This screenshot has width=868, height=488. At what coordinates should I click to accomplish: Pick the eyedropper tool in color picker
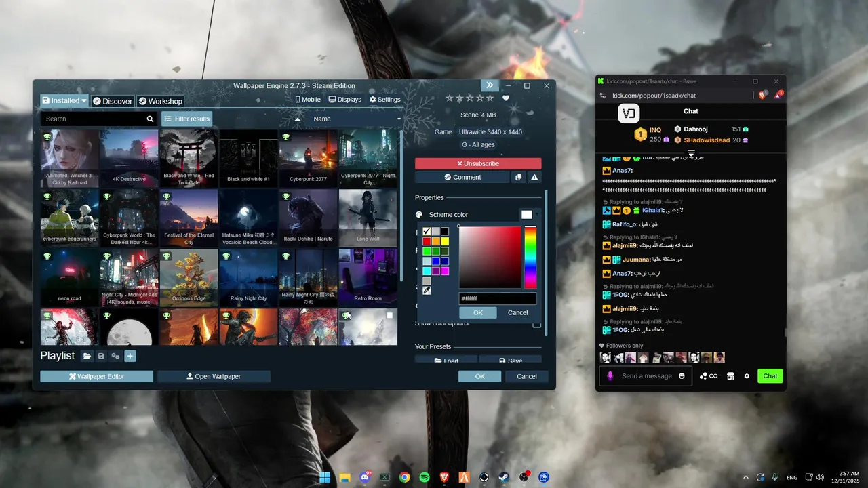point(427,290)
